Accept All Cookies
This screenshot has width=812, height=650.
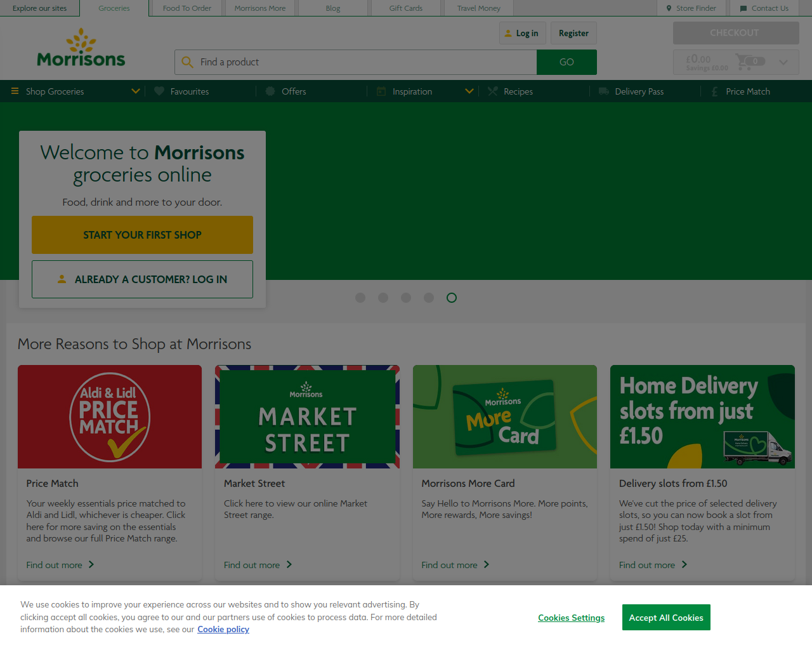click(666, 618)
